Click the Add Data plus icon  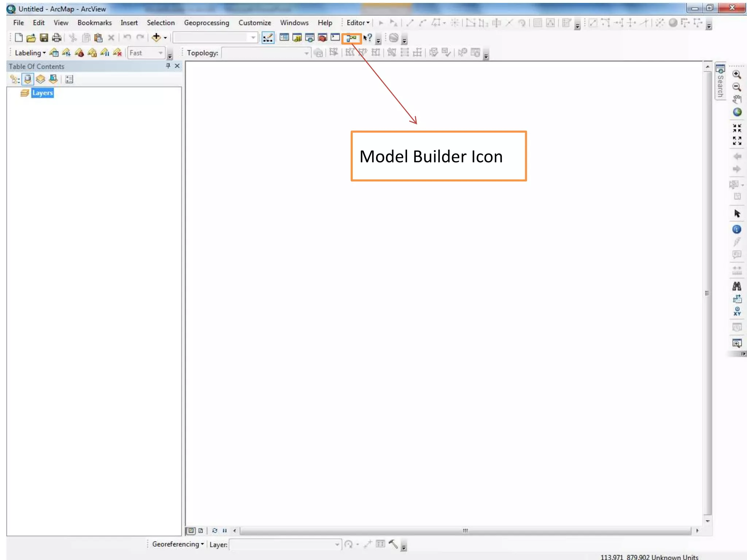click(x=156, y=37)
